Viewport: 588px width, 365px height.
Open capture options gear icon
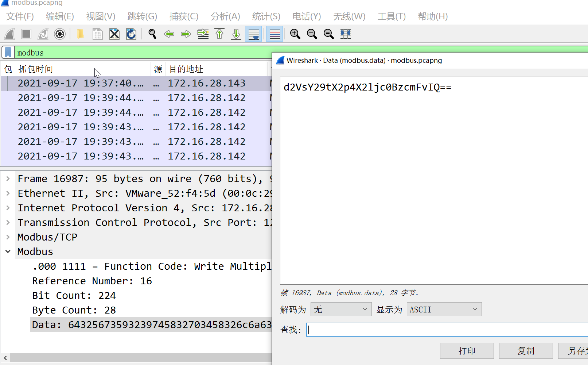click(60, 34)
